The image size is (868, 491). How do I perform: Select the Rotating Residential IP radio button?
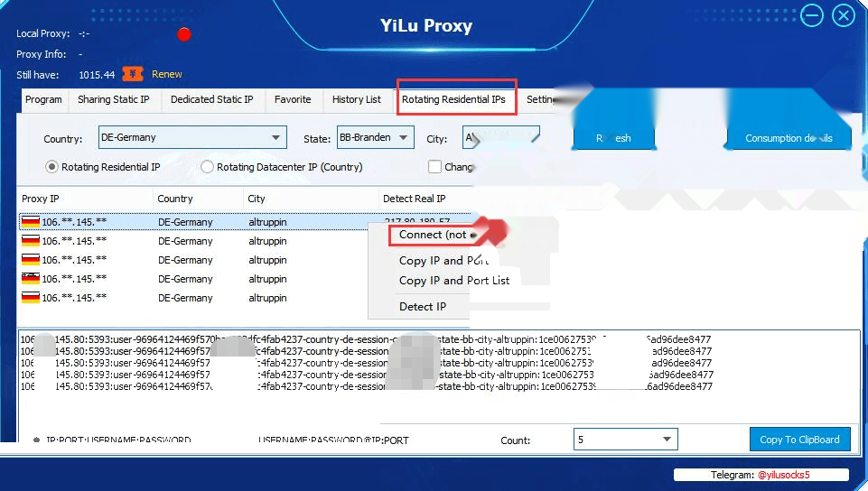tap(52, 167)
